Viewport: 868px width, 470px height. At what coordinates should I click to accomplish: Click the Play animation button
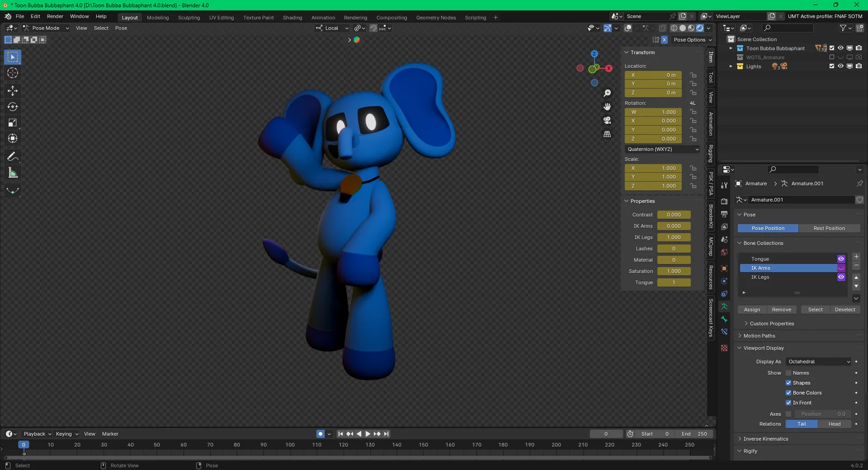pos(368,434)
